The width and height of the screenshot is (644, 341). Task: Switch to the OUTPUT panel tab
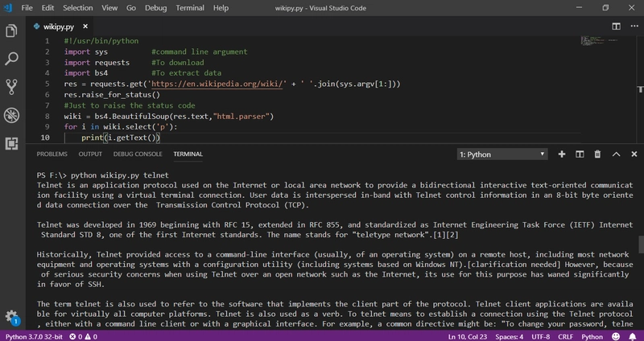(x=90, y=154)
